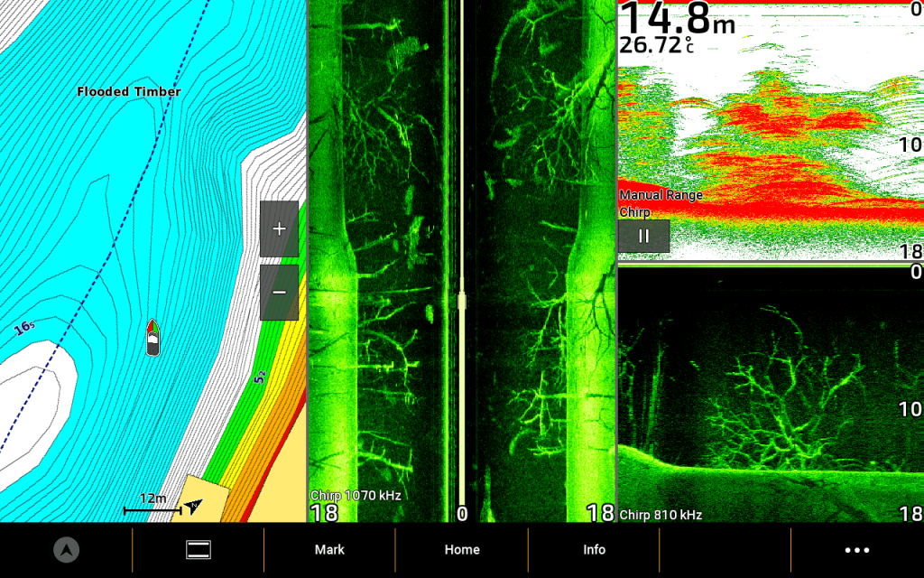Click the Manual Range label on sonar
Screen dimensions: 924x578
click(661, 195)
